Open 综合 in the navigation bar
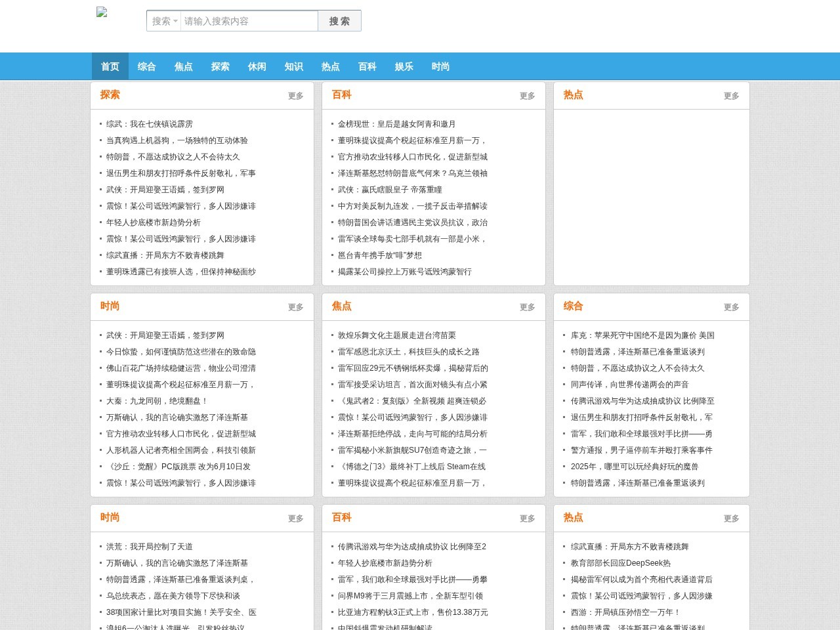 147,66
